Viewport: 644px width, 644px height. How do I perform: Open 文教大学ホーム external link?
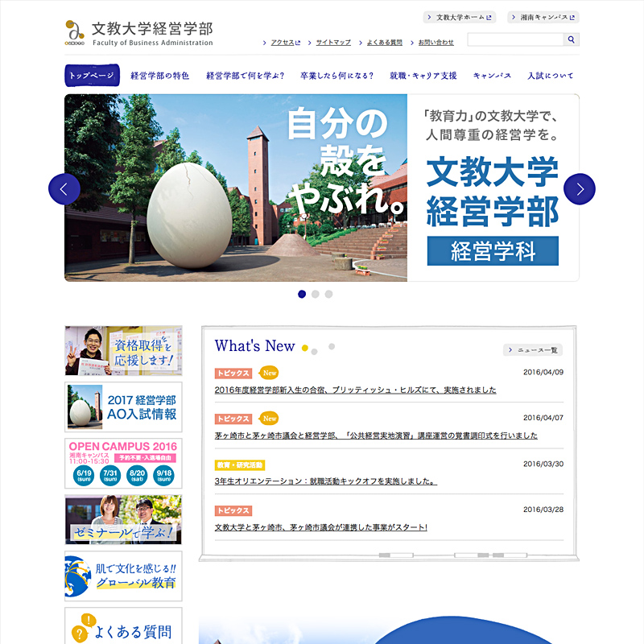click(459, 17)
